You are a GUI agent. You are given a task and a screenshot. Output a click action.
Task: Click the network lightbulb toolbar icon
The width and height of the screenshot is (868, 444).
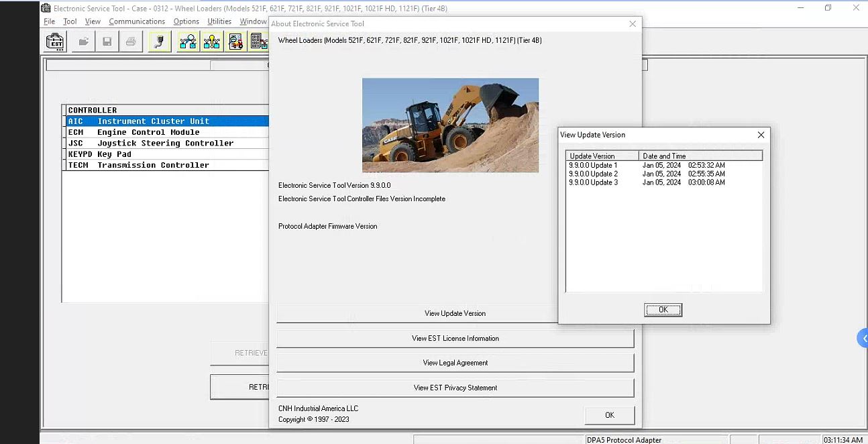click(212, 42)
